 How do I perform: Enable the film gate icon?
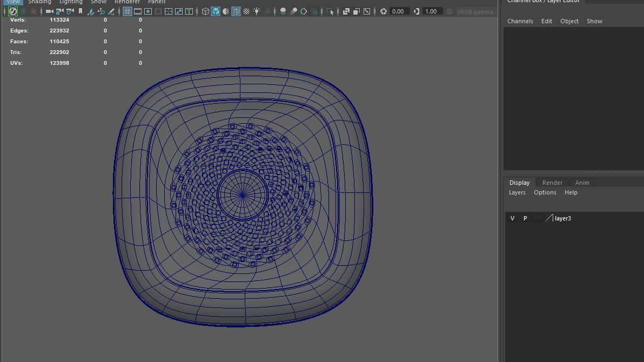138,11
